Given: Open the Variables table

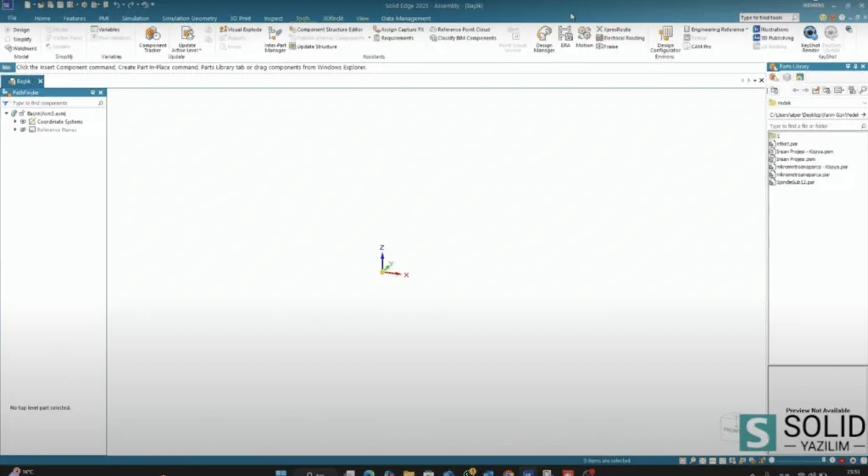Looking at the screenshot, I should (x=105, y=30).
